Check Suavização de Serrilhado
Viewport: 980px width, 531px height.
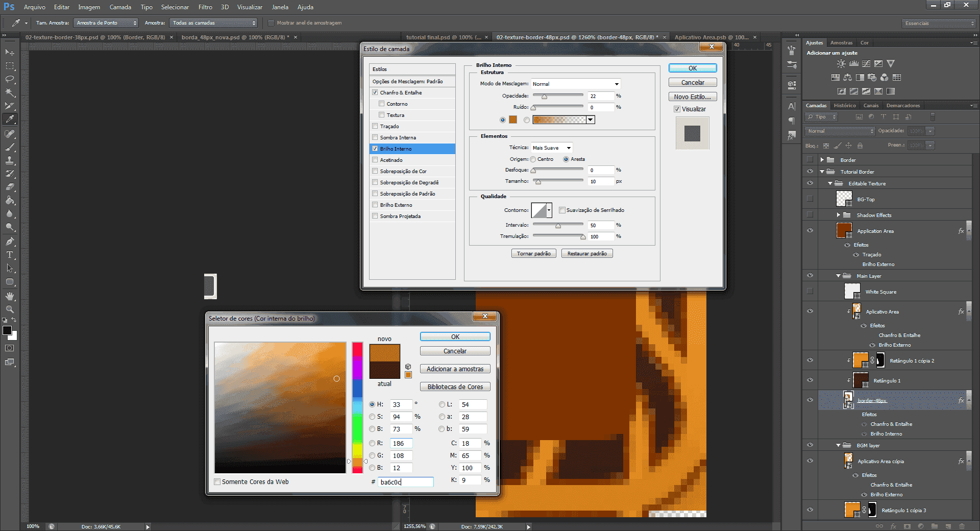tap(562, 210)
